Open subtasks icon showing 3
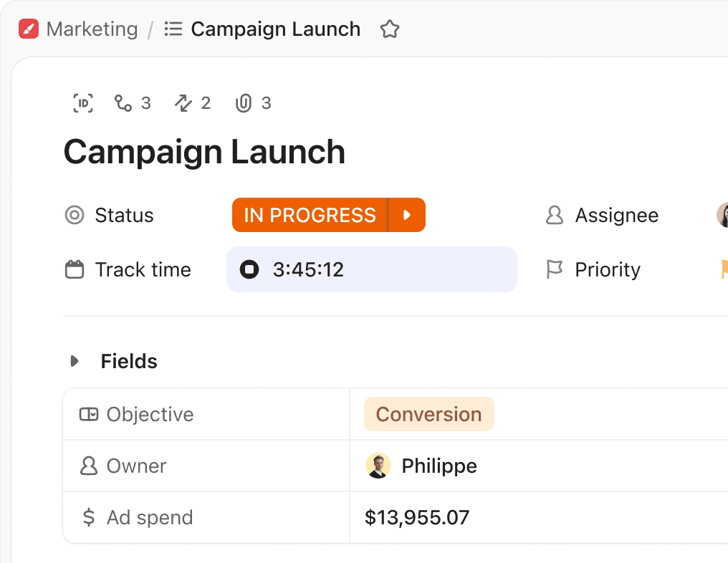The image size is (728, 563). click(x=133, y=103)
